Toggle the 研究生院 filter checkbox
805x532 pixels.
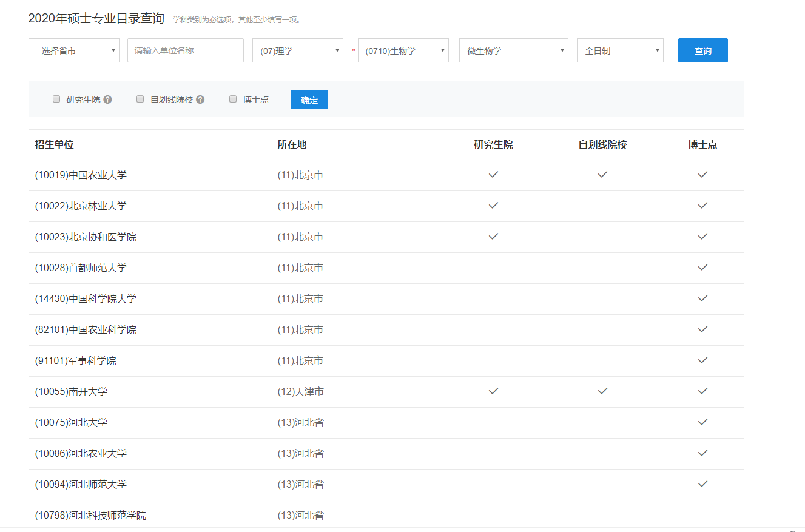click(56, 99)
